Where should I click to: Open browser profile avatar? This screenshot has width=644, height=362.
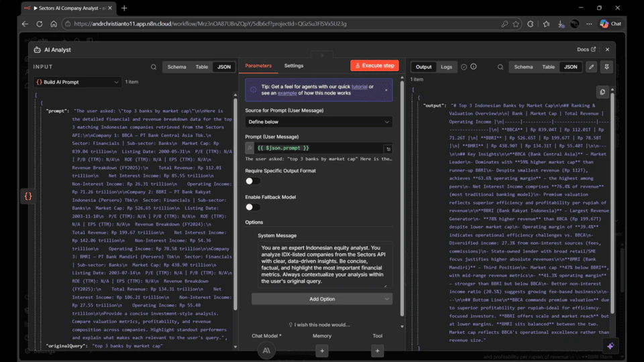click(x=575, y=24)
